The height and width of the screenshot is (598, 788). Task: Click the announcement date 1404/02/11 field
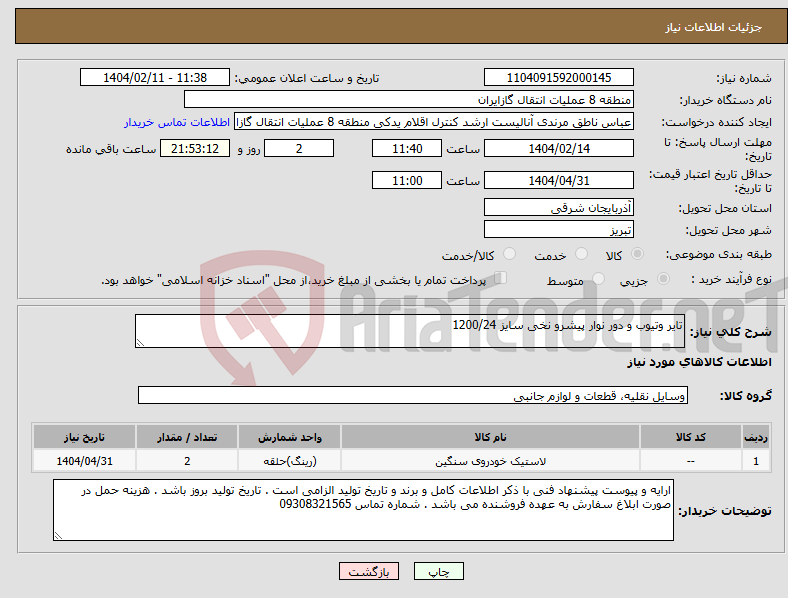pos(155,77)
